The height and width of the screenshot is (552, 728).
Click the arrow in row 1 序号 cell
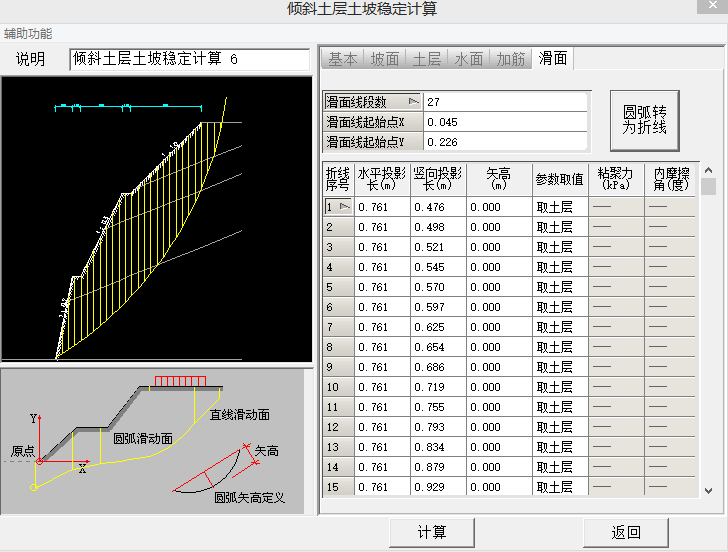(345, 207)
